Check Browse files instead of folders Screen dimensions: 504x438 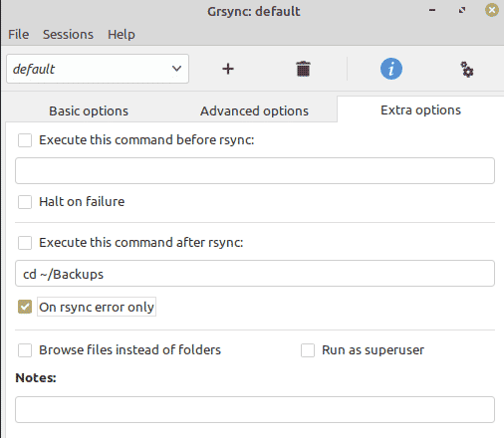pyautogui.click(x=25, y=350)
